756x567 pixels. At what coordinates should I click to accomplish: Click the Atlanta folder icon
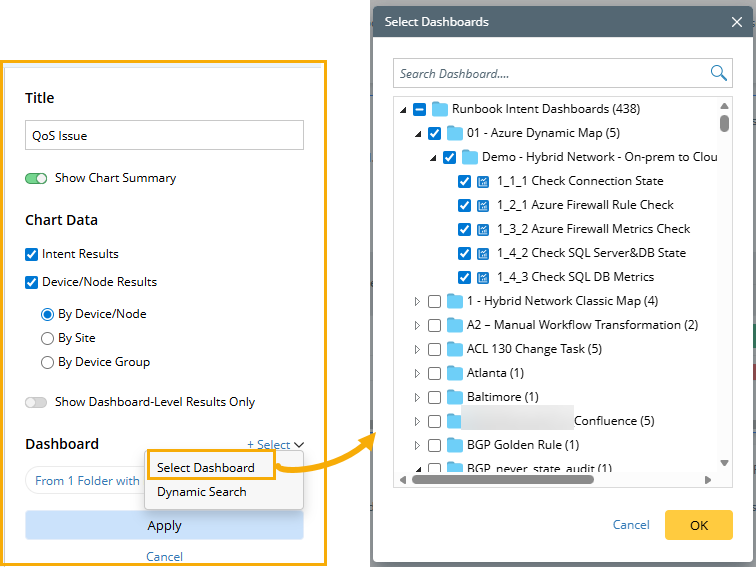pyautogui.click(x=455, y=373)
